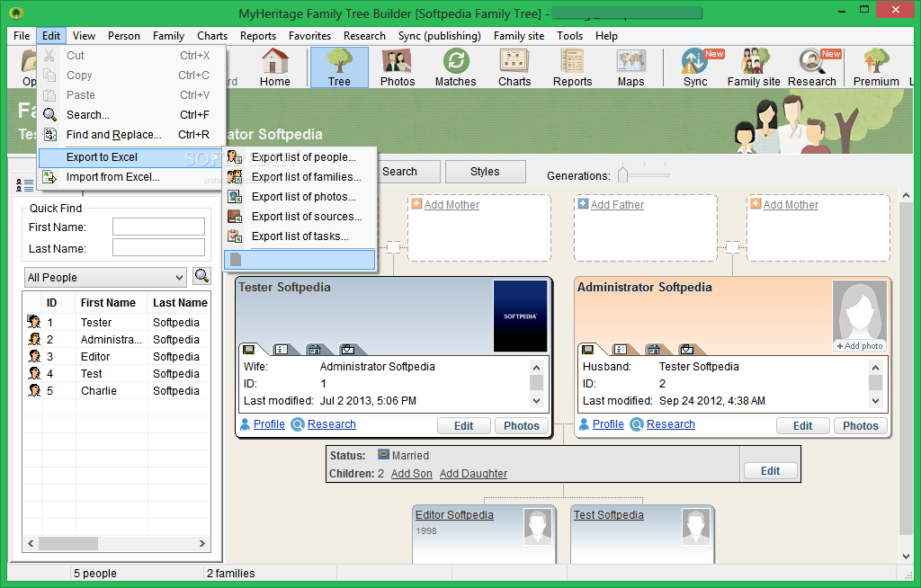This screenshot has height=588, width=921.
Task: Open the Editor Softpedia child card link
Action: (x=454, y=515)
